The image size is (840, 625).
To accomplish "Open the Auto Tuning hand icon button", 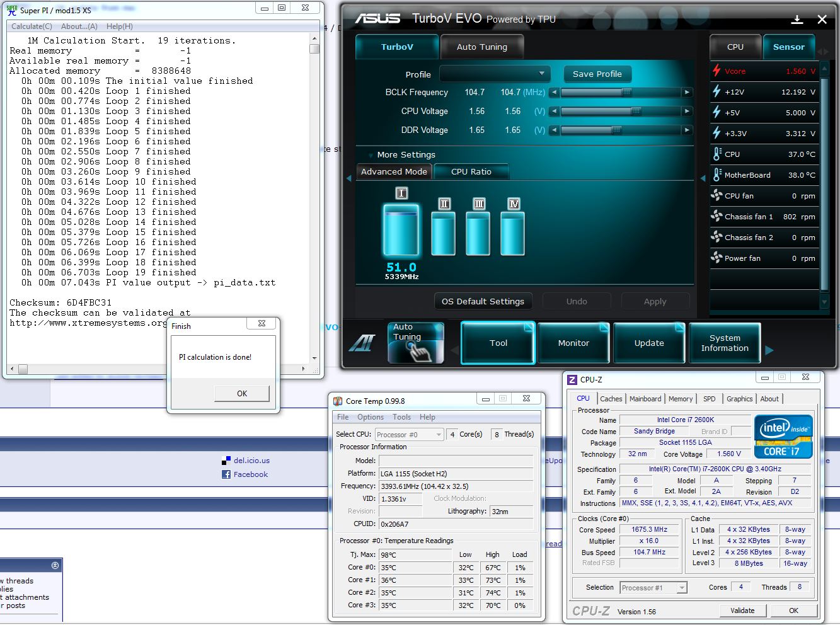I will (x=416, y=343).
